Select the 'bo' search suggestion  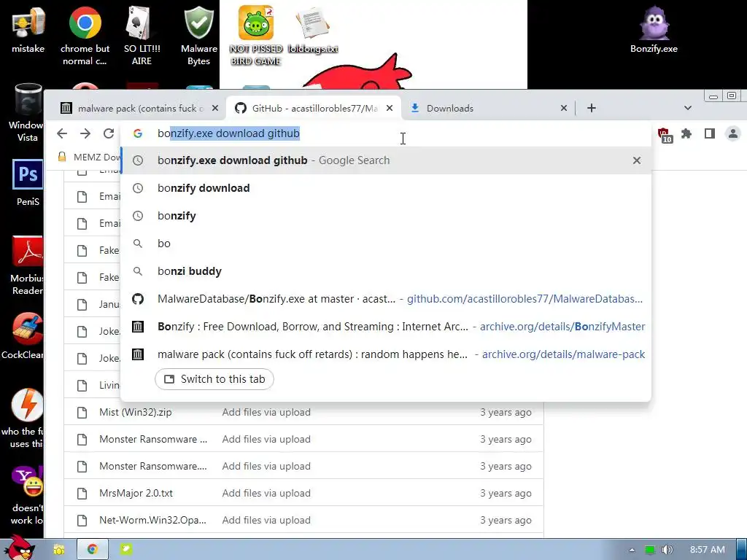click(386, 244)
